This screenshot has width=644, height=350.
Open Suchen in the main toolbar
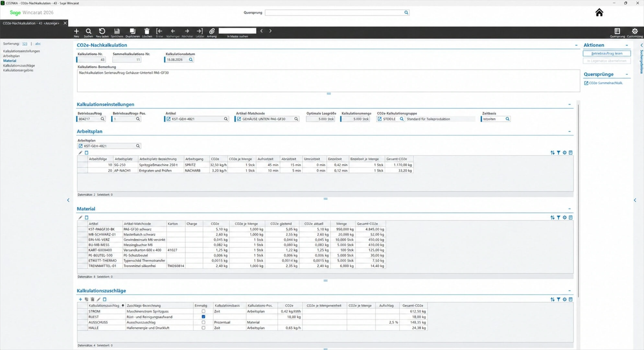pos(88,31)
